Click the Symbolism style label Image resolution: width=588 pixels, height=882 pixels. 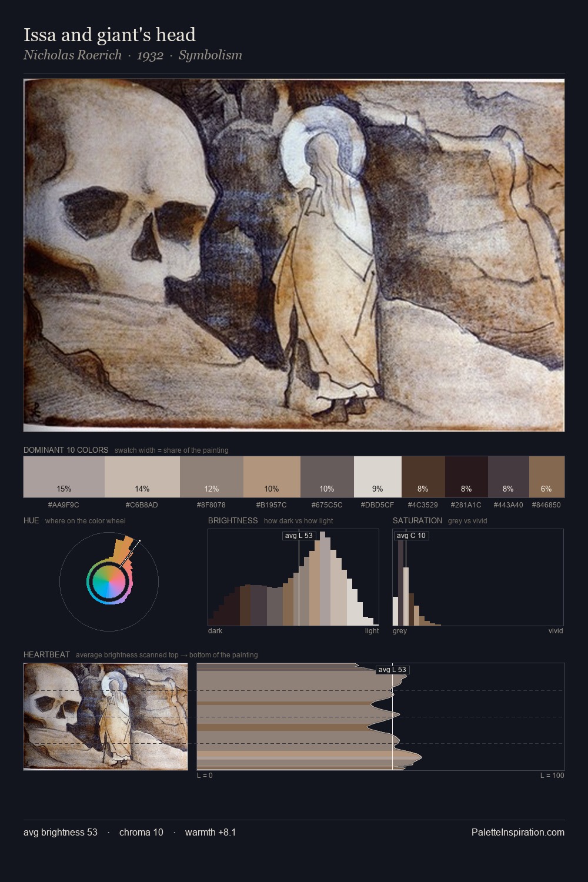[211, 55]
